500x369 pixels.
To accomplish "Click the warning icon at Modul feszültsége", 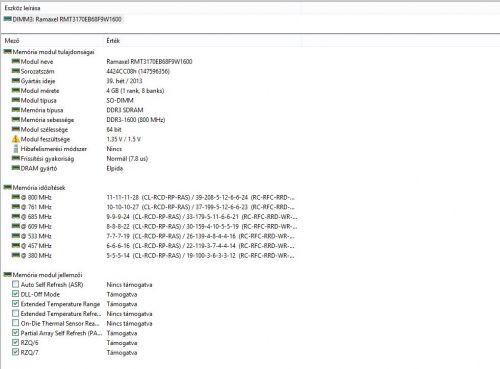I will pos(16,139).
